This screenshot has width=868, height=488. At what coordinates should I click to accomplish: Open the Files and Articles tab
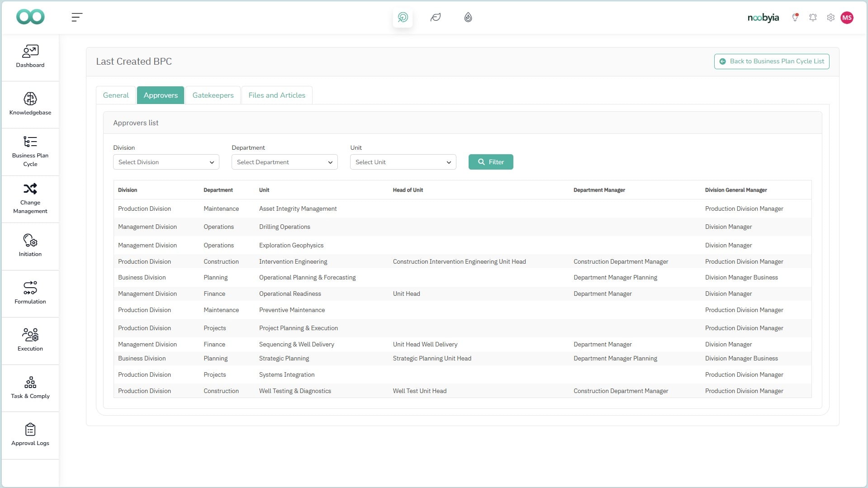277,95
